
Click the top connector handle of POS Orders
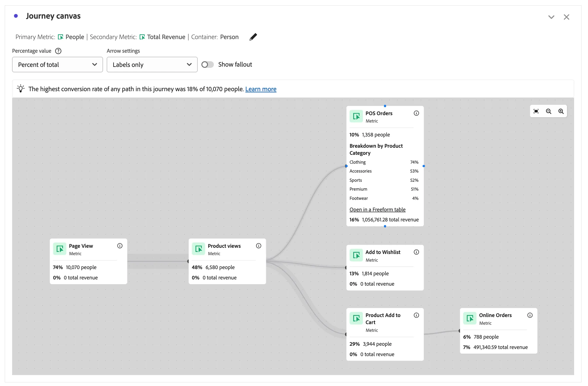point(385,106)
